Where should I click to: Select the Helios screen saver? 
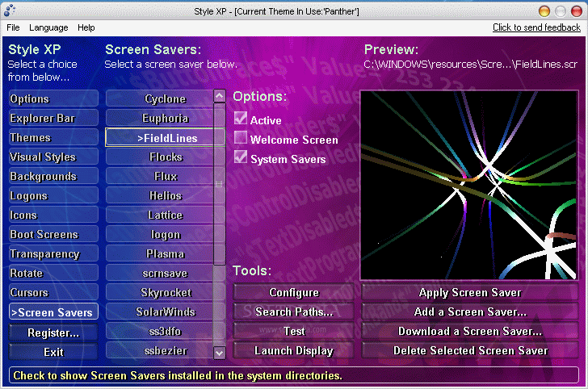coord(160,195)
